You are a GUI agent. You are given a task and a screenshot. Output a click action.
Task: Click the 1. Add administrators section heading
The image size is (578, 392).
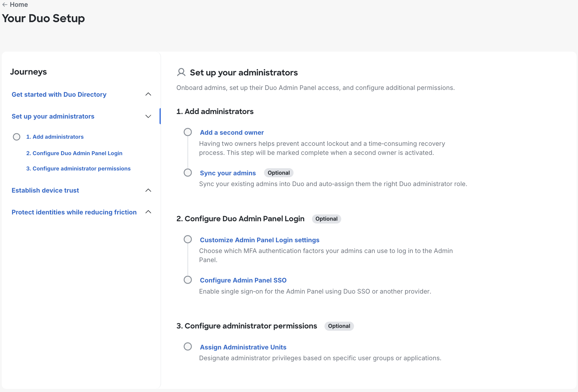coord(215,111)
